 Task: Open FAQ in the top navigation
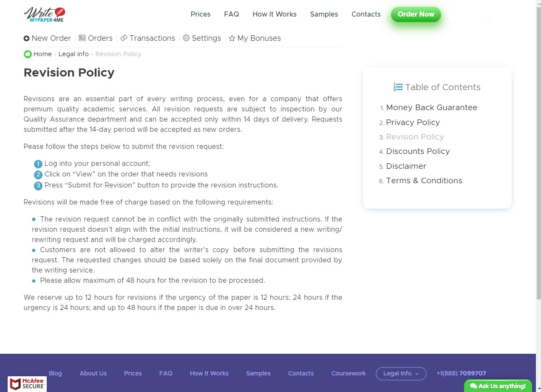pos(232,14)
